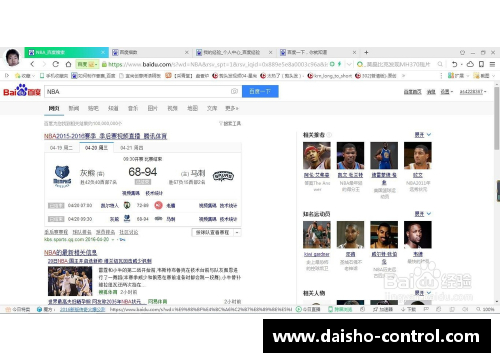
Task: Open the more search categories tab
Action: [232, 108]
